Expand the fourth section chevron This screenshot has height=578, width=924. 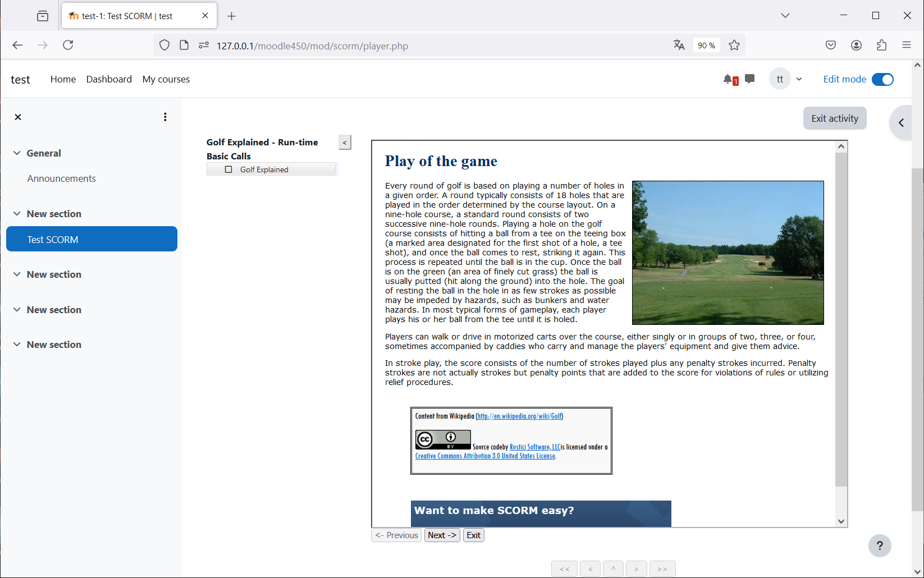[x=17, y=309]
